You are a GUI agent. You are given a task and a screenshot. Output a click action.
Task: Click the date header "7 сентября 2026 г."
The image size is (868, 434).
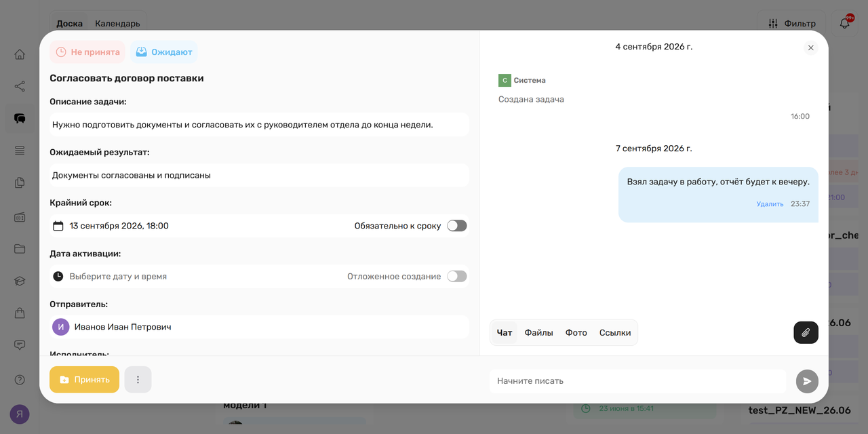pyautogui.click(x=654, y=149)
